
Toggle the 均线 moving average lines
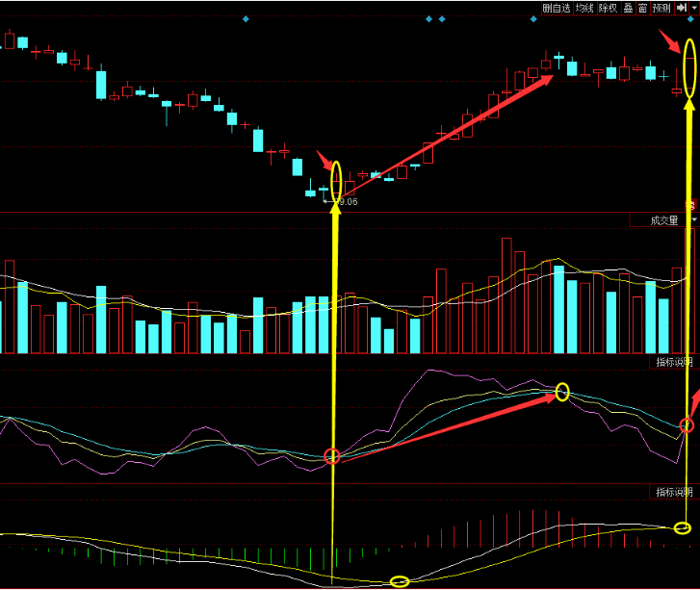click(x=584, y=8)
